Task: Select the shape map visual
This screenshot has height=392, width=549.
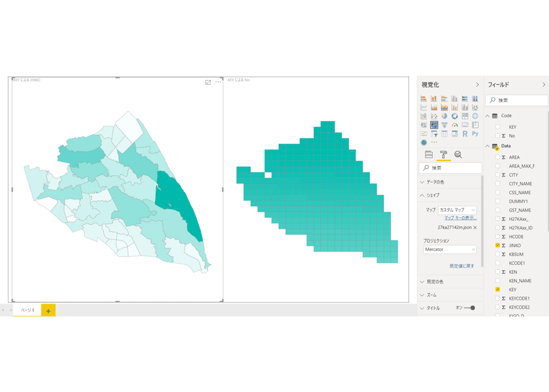Action: (434, 125)
